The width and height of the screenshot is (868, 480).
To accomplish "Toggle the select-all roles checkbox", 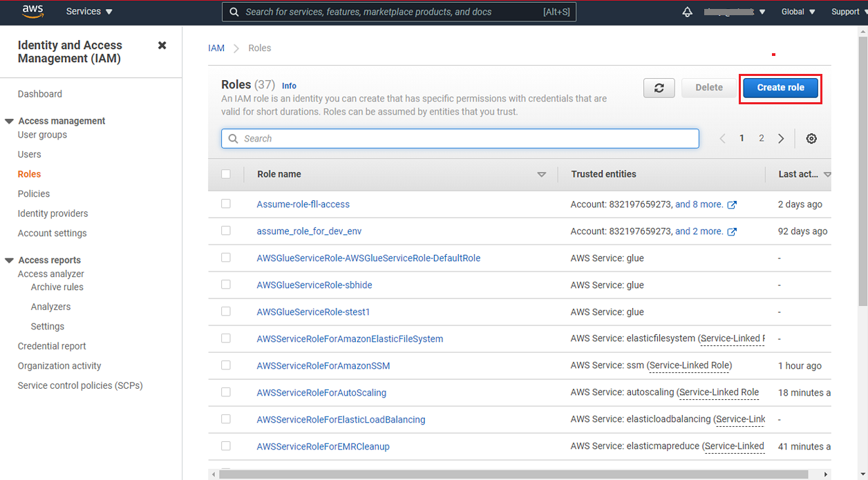I will (x=226, y=174).
